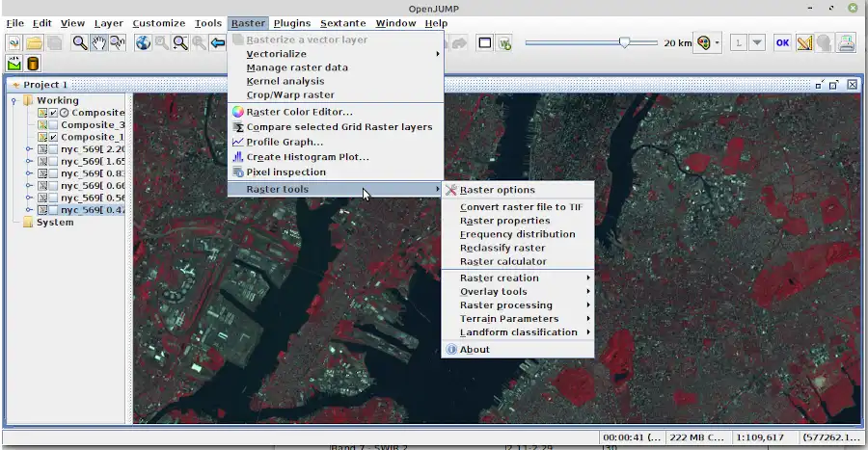Click the window-frame icon left of the scale slider
Screen dimensions: 868x450
tap(485, 43)
